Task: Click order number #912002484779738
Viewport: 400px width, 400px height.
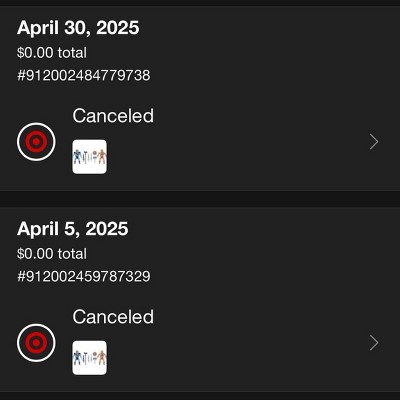Action: pos(84,75)
